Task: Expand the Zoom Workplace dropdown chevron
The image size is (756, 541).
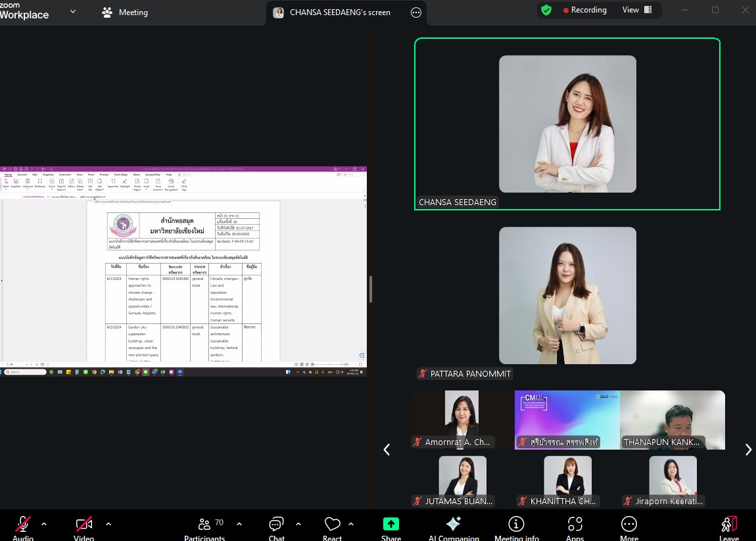Action: click(73, 12)
